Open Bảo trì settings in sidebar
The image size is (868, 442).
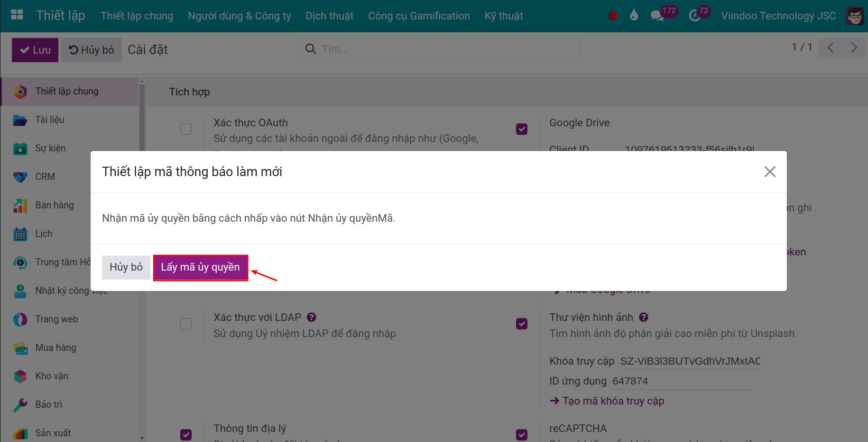70,404
